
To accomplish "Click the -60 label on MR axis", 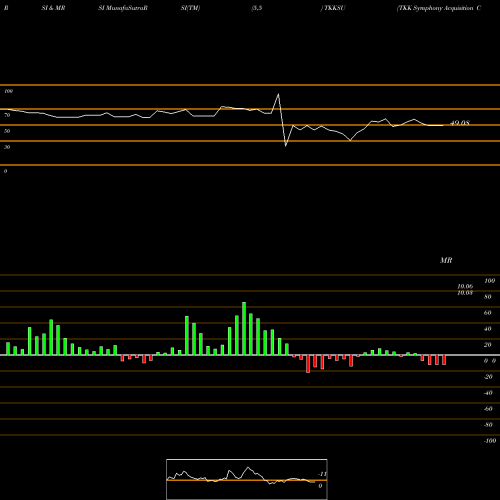I will (x=488, y=409).
